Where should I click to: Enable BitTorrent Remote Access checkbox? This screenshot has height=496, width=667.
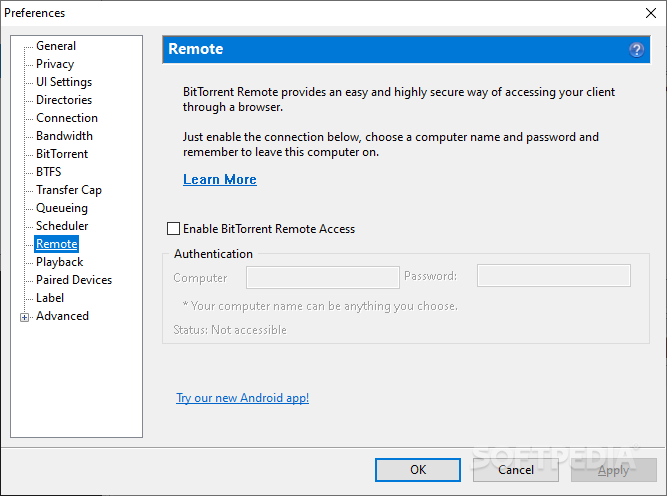coord(173,229)
